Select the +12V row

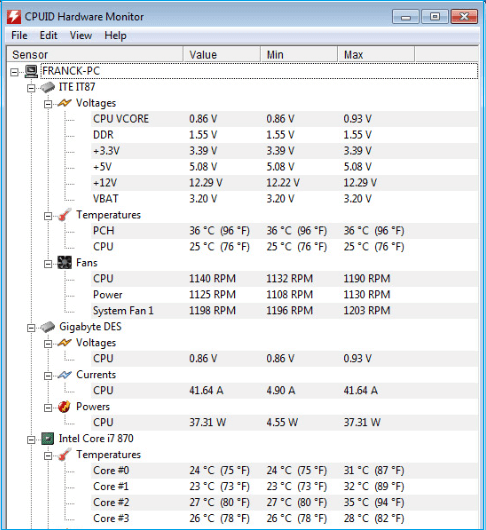tap(284, 183)
